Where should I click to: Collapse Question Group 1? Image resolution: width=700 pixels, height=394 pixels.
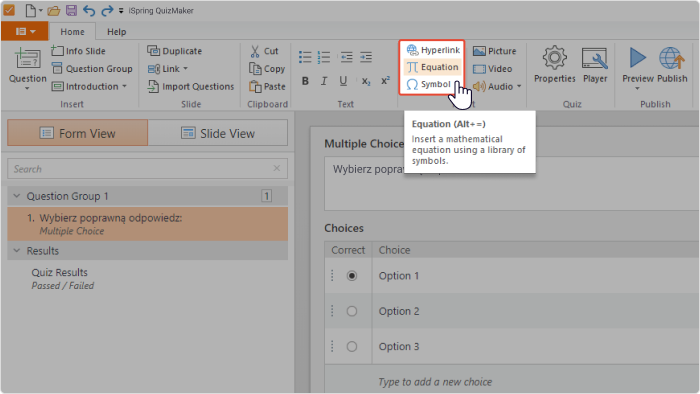17,196
